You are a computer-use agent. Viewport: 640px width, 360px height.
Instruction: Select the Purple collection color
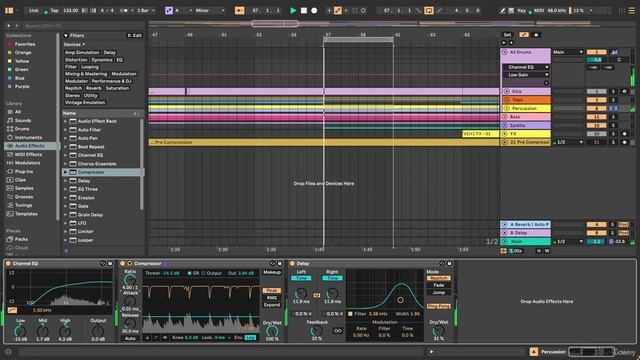[22, 87]
